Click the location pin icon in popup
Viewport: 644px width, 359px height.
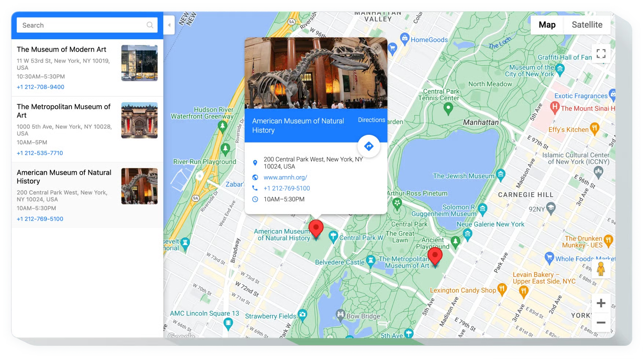coord(255,163)
